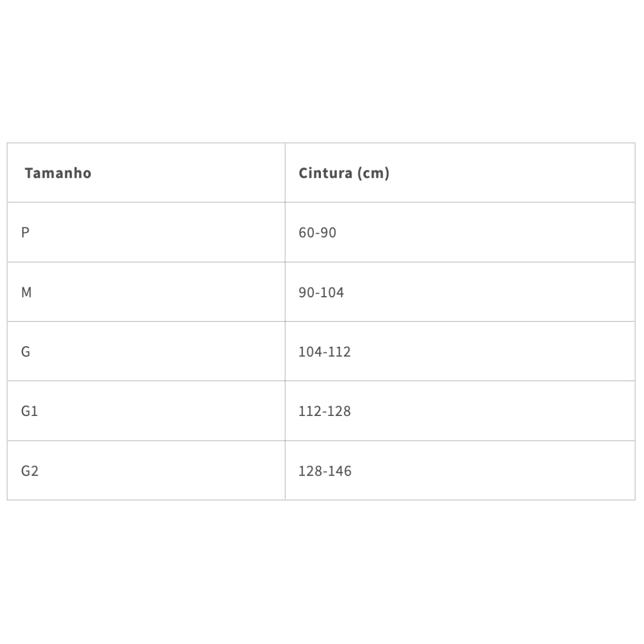Select the size G2 cell
The width and height of the screenshot is (644, 644).
pyautogui.click(x=146, y=471)
